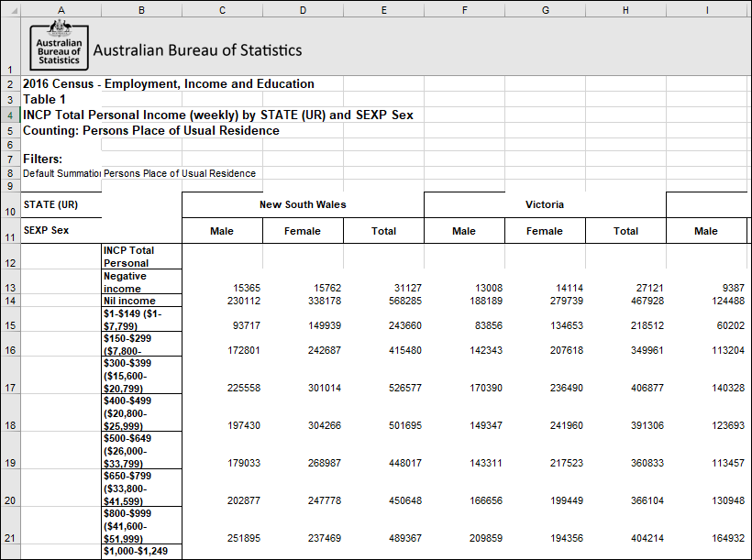Click the "Victoria" merged header cell
This screenshot has width=752, height=560.
click(545, 204)
